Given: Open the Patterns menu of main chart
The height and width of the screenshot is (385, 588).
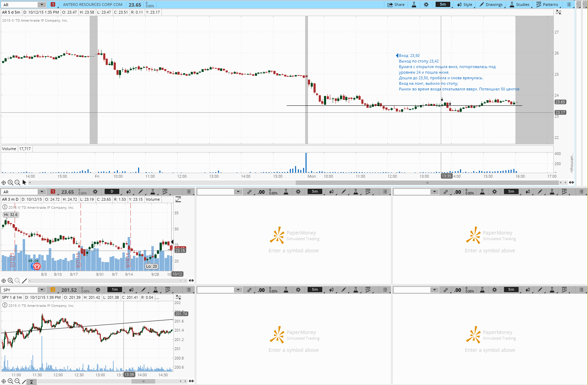Looking at the screenshot, I should (x=547, y=5).
